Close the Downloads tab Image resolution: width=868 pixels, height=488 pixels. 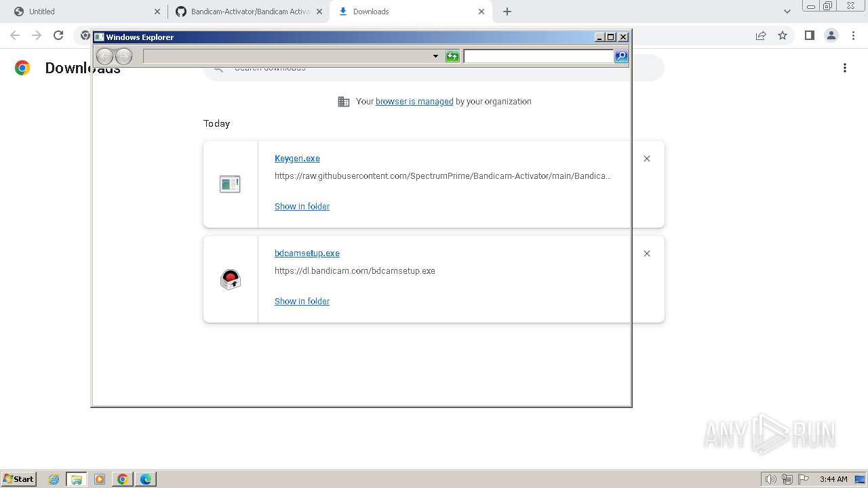481,12
